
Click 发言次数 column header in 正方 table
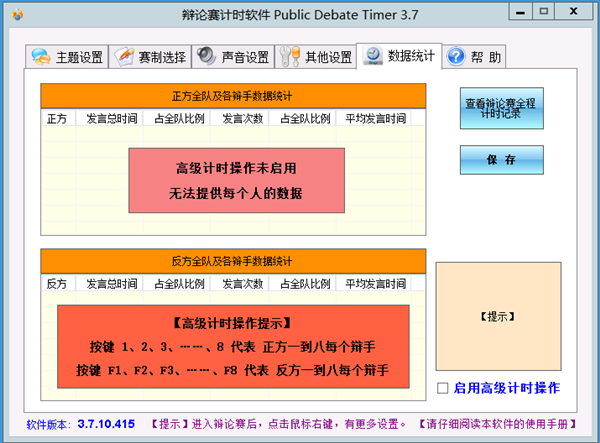(240, 118)
